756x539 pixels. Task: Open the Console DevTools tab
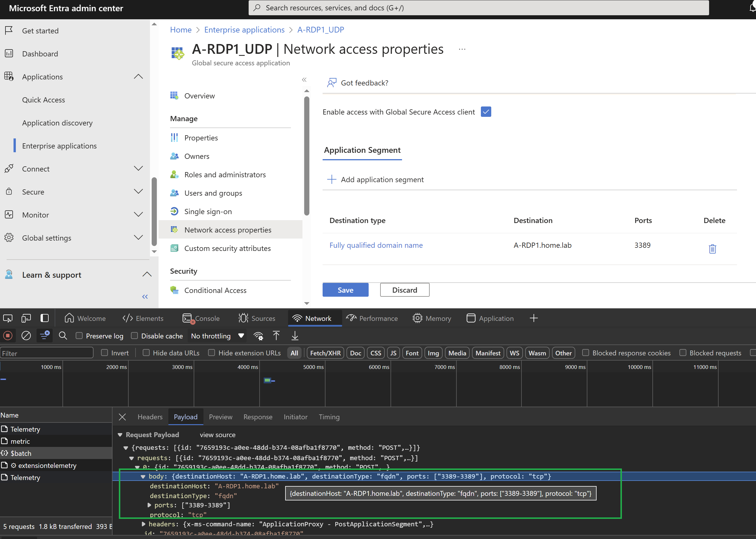[x=201, y=318]
